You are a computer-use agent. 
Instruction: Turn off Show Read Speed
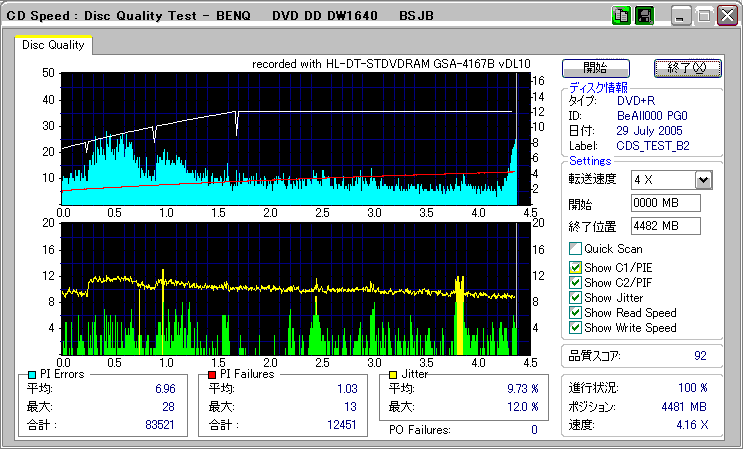tap(575, 313)
